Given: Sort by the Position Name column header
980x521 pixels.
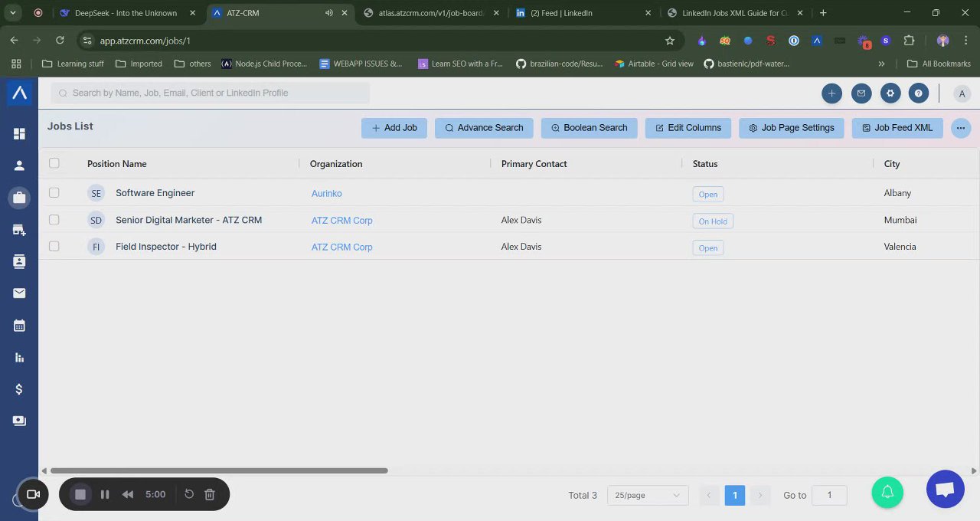Looking at the screenshot, I should pos(117,164).
